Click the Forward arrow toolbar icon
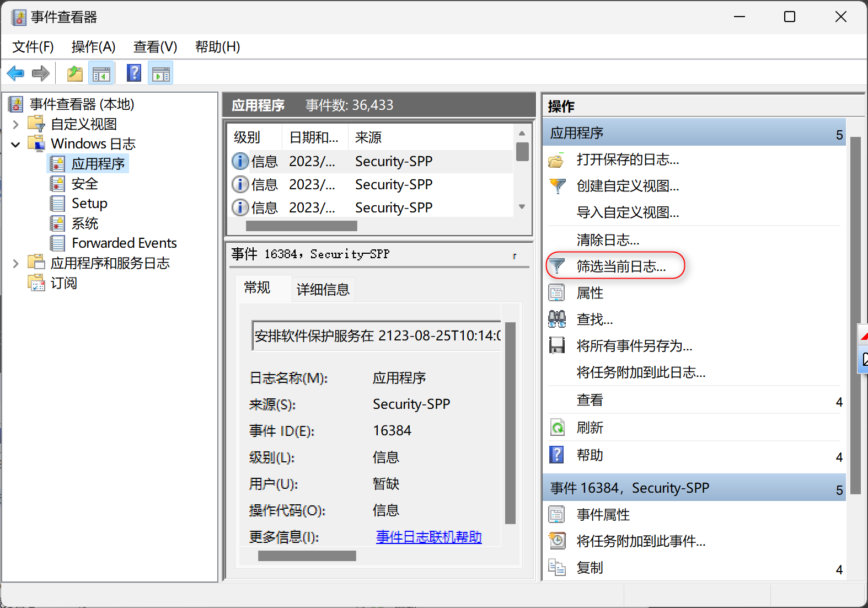 coord(41,73)
